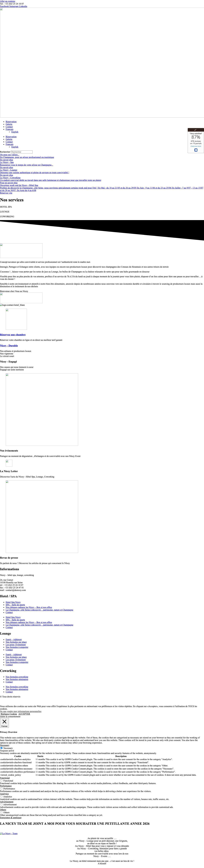Click the large image above 'Revue de presse'
The width and height of the screenshot is (204, 868).
[42, 517]
